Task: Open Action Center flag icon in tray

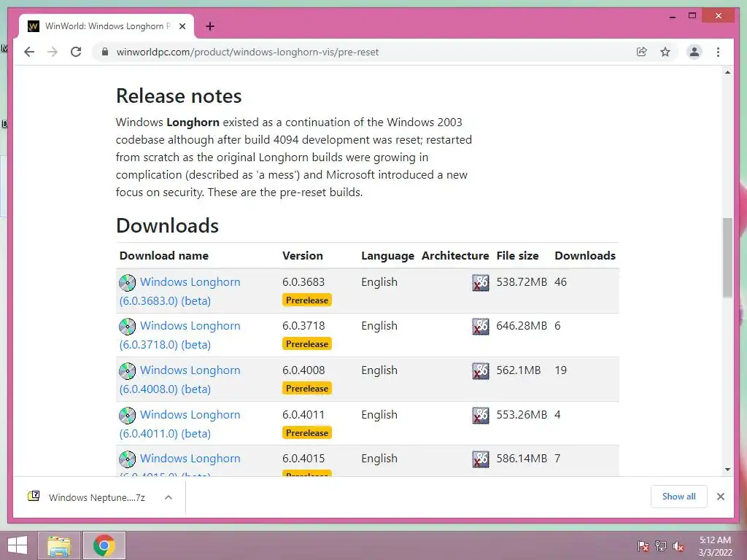Action: click(x=643, y=545)
